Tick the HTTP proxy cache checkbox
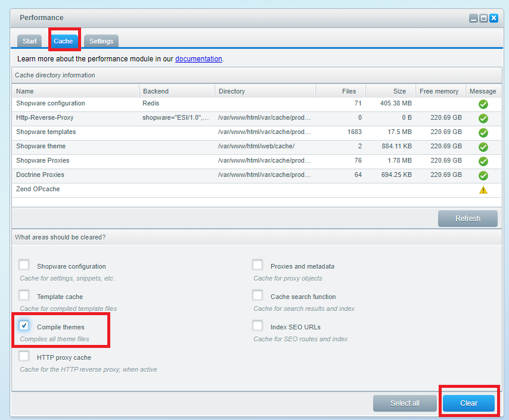Image resolution: width=509 pixels, height=420 pixels. [24, 356]
